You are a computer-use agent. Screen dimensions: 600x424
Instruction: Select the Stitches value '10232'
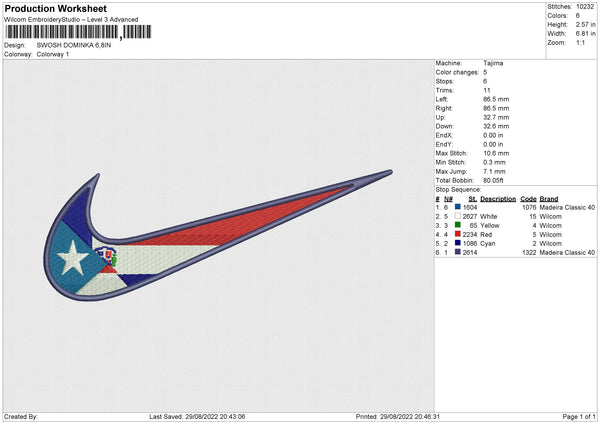585,7
